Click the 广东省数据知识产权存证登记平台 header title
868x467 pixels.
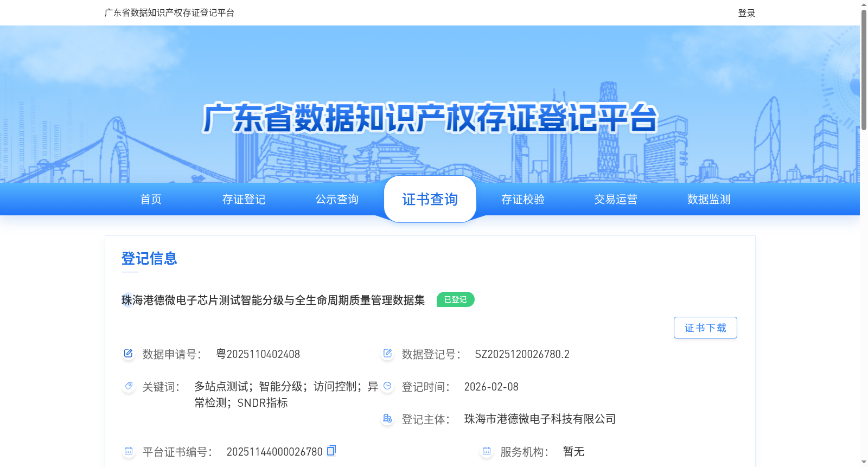pyautogui.click(x=169, y=12)
